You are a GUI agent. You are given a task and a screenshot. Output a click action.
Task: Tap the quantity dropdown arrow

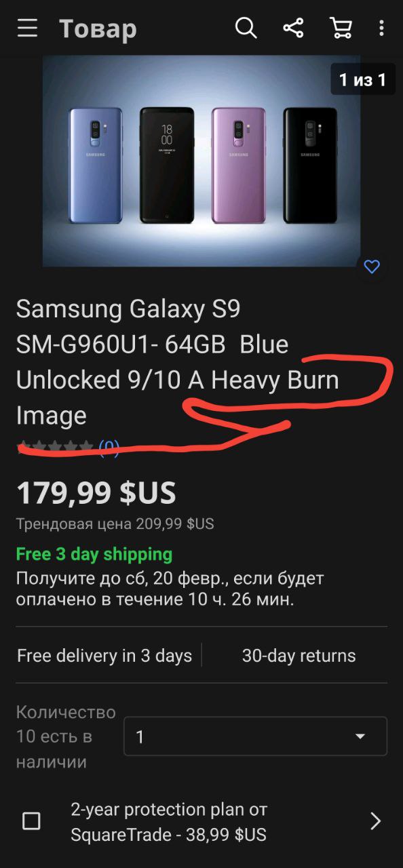click(360, 736)
